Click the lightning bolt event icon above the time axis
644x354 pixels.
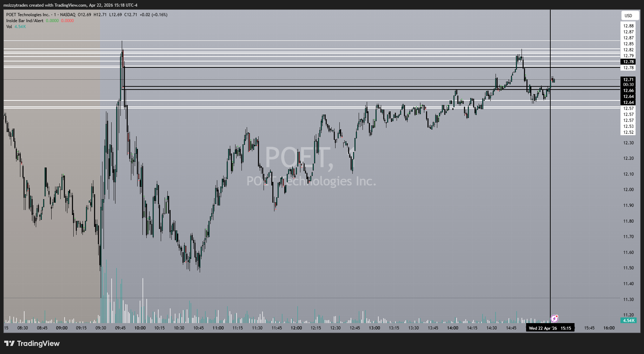(x=555, y=319)
